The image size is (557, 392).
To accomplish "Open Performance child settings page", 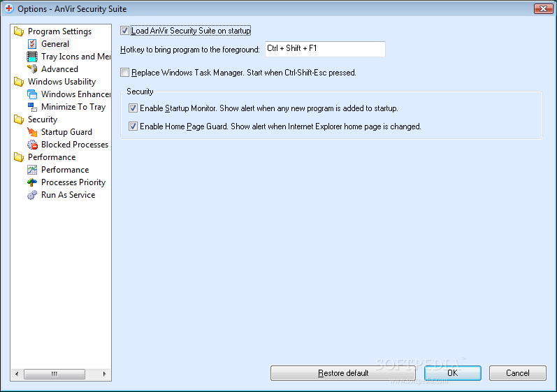I will 65,170.
